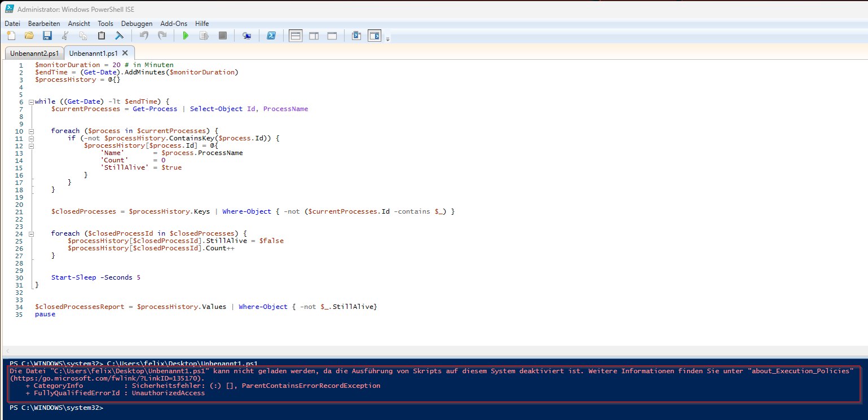
Task: Show the command window icon
Action: [356, 36]
